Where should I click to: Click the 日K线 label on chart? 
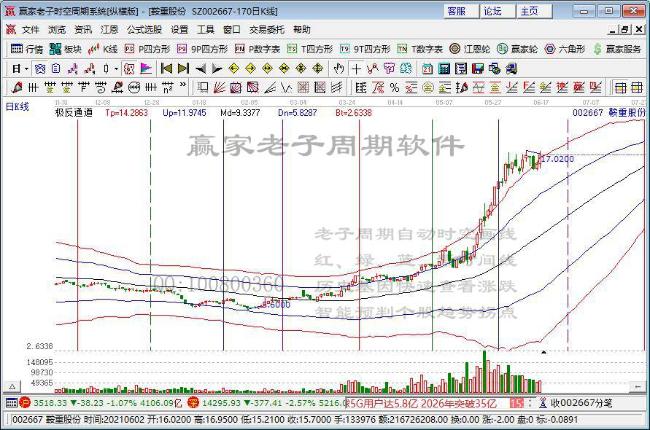pyautogui.click(x=17, y=107)
